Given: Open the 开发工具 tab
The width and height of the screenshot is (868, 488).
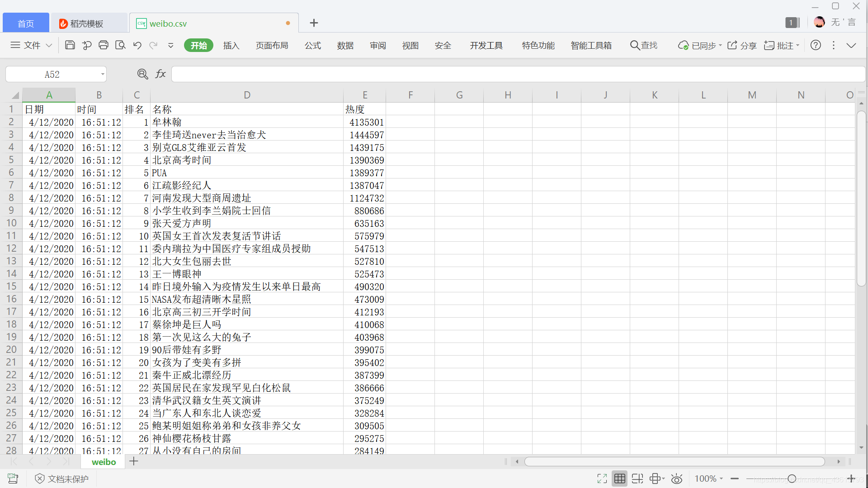Looking at the screenshot, I should 486,45.
